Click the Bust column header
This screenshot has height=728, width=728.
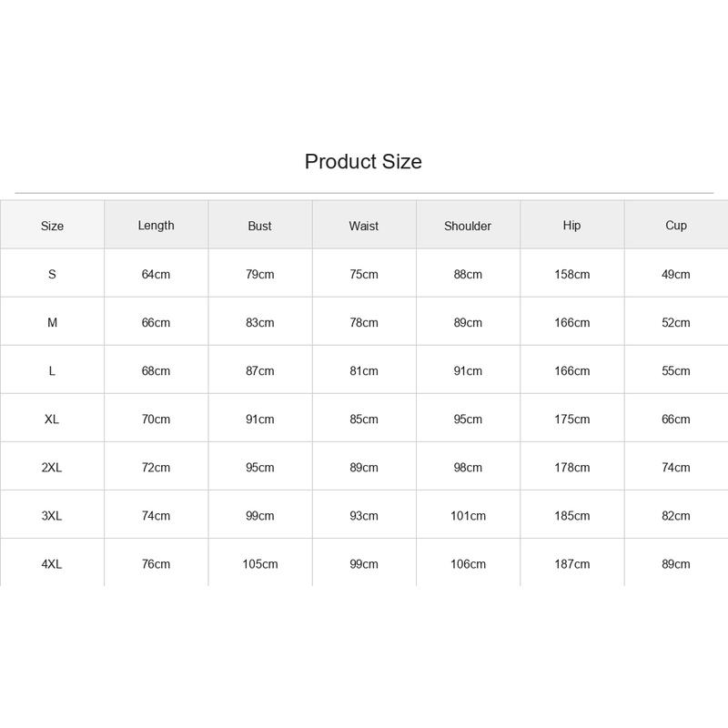259,226
